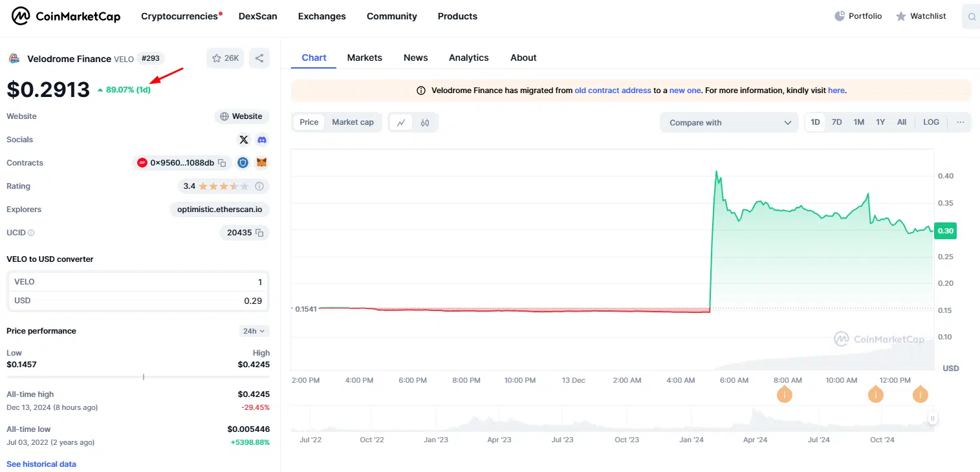The height and width of the screenshot is (472, 980).
Task: Click the UCID info icon
Action: 31,233
